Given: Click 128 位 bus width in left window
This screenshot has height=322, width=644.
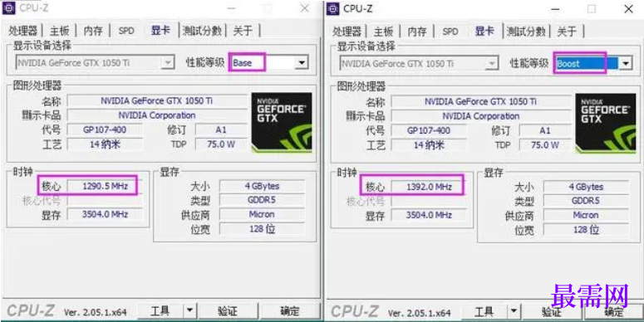Looking at the screenshot, I should tap(262, 228).
